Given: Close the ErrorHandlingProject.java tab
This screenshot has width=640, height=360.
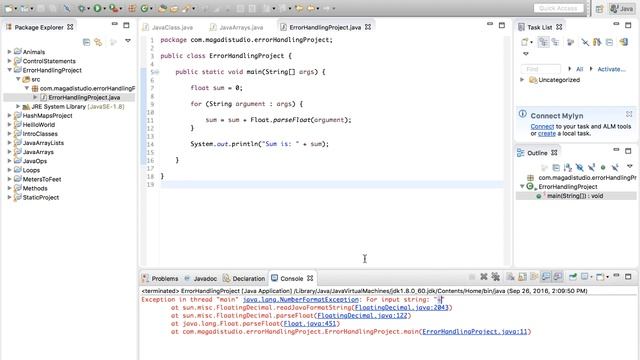Looking at the screenshot, I should point(368,27).
